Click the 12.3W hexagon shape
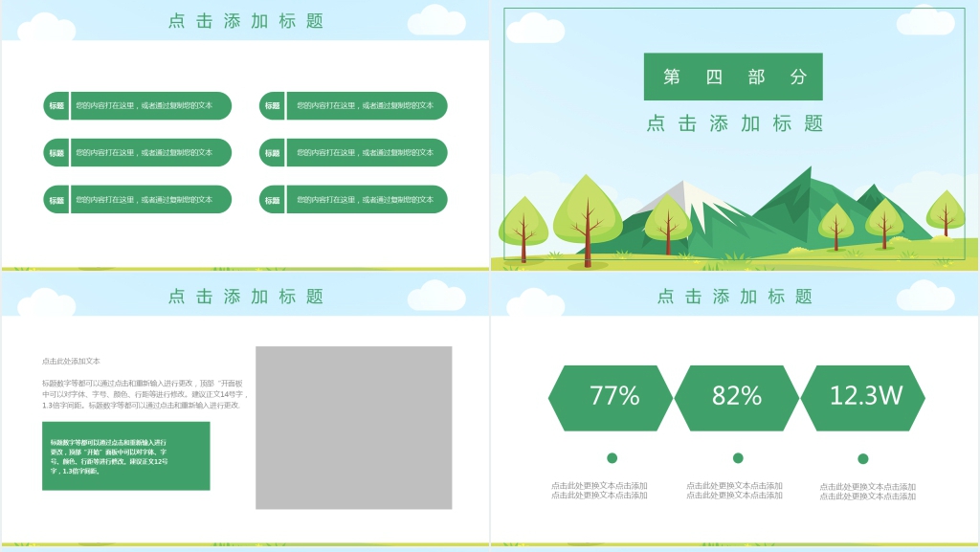Viewport: 980px width, 552px height. coord(863,398)
